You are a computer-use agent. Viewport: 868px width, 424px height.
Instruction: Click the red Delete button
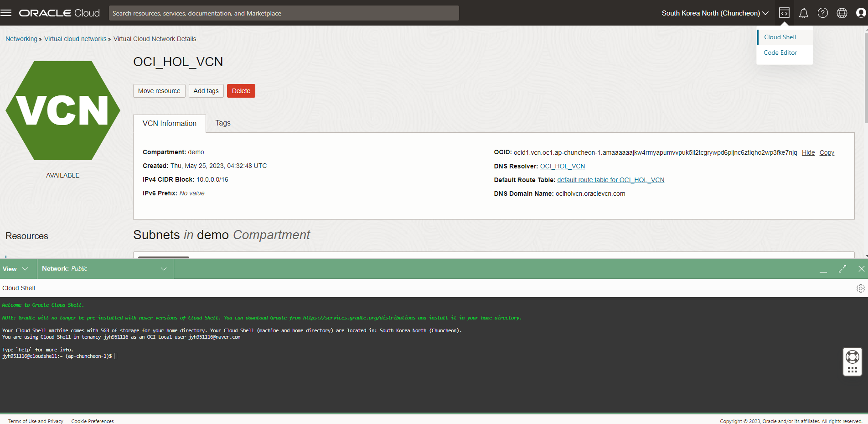coord(241,91)
